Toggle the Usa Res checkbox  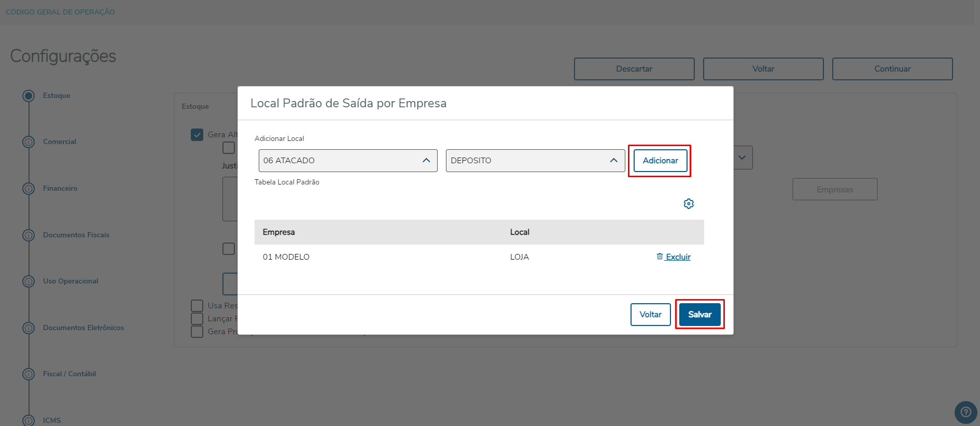(197, 306)
